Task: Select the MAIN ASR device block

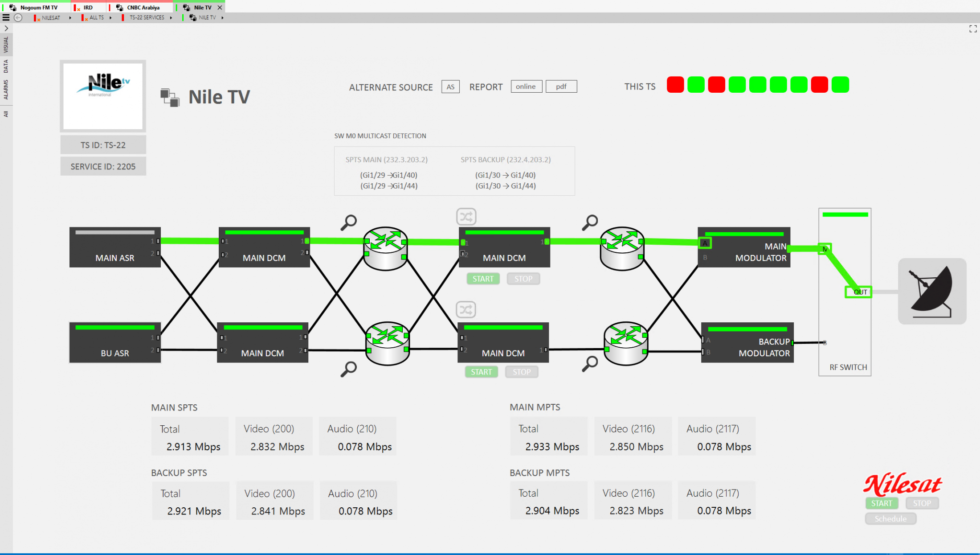Action: (x=115, y=247)
